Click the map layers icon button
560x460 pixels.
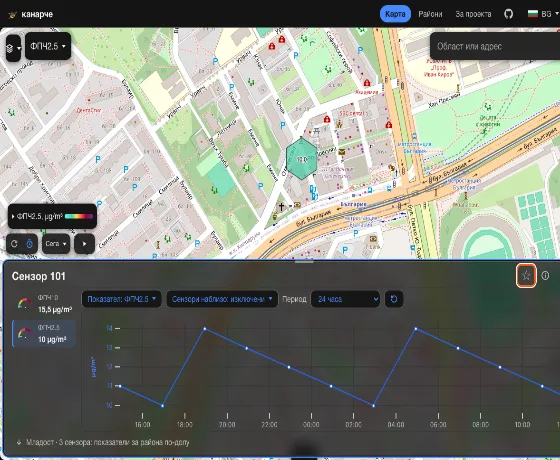pyautogui.click(x=13, y=48)
